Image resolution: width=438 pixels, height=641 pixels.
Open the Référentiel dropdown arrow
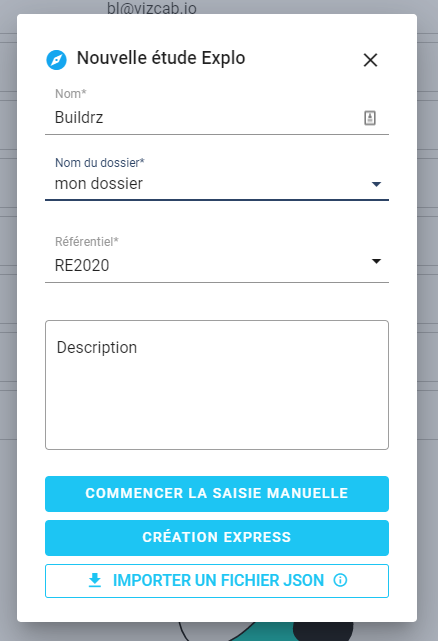click(x=376, y=261)
